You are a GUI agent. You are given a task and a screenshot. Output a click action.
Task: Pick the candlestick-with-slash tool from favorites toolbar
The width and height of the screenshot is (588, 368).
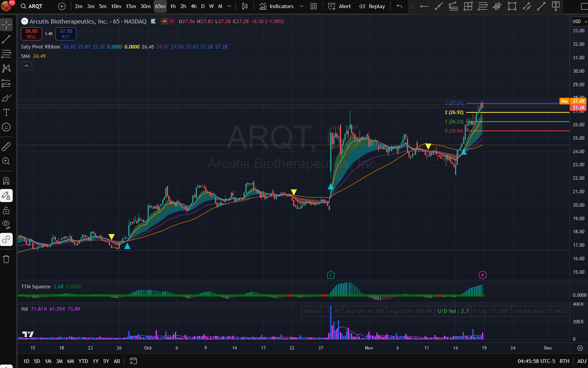[x=497, y=6]
